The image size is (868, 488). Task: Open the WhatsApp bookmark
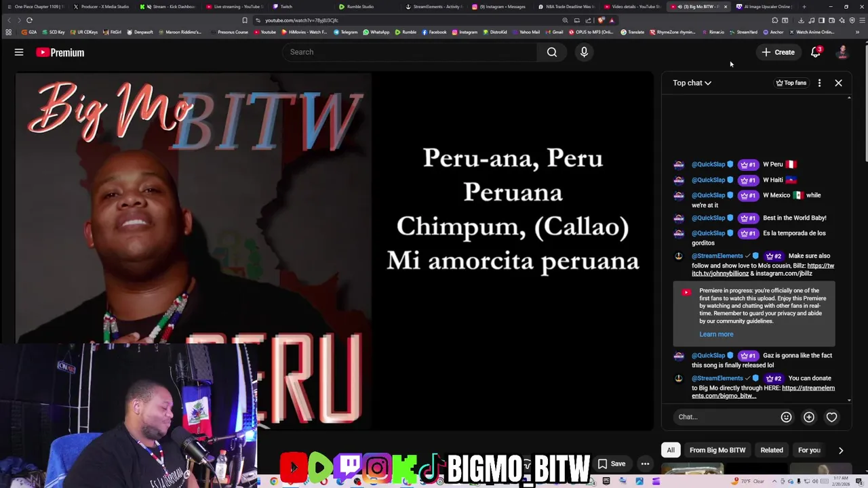376,32
